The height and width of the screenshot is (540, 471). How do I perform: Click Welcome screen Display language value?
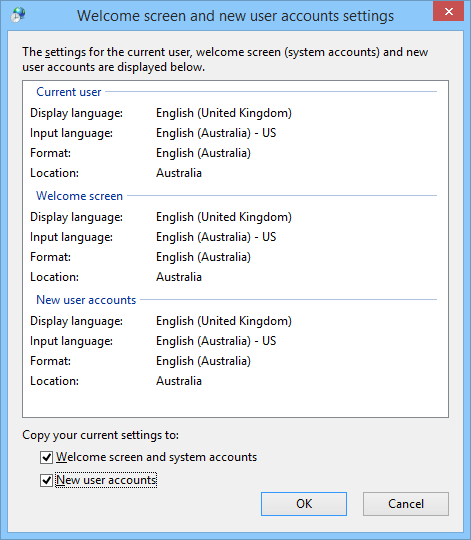click(x=224, y=217)
